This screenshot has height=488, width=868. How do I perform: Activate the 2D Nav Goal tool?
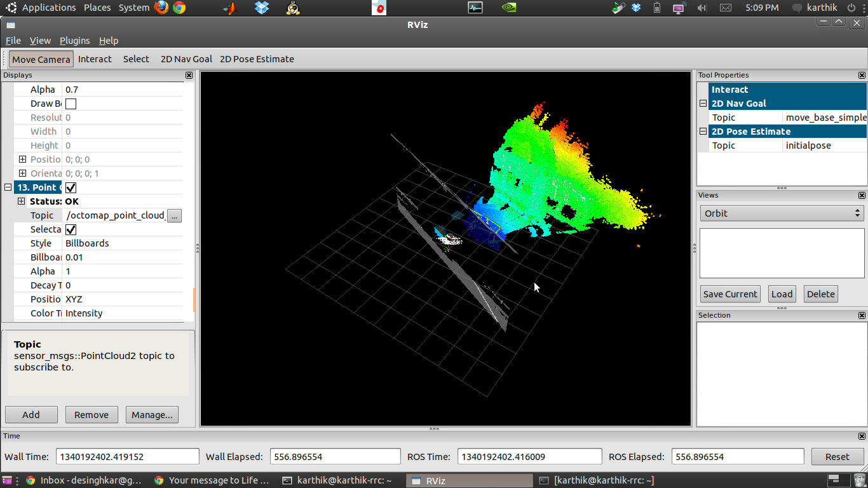point(186,59)
